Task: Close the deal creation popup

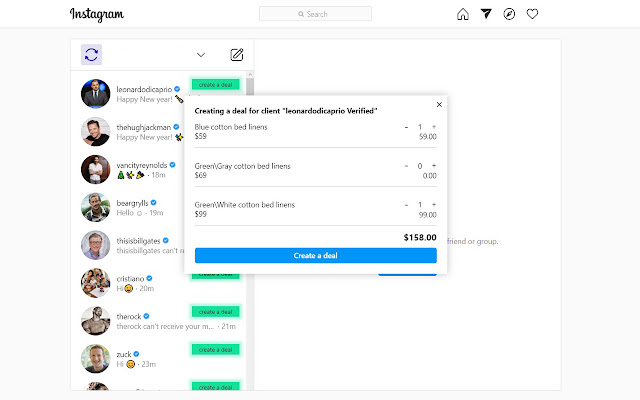Action: point(439,104)
